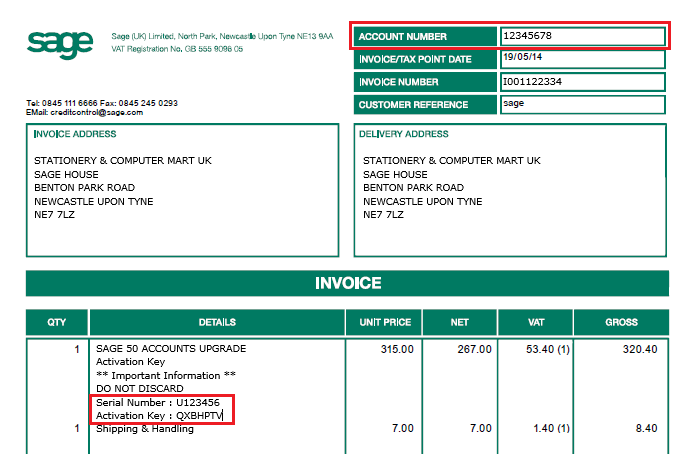
Task: Click the CUSTOMER REFERENCE label
Action: [x=425, y=105]
